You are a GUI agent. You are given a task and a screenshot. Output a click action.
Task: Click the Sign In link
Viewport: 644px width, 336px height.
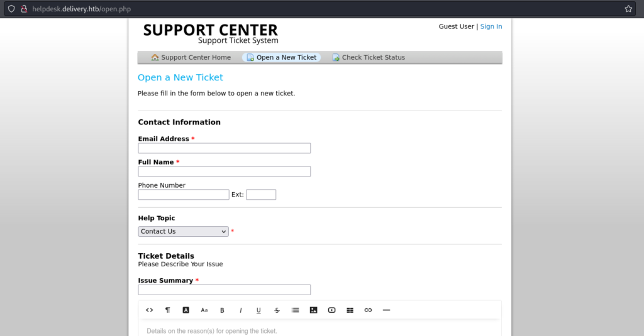tap(491, 26)
